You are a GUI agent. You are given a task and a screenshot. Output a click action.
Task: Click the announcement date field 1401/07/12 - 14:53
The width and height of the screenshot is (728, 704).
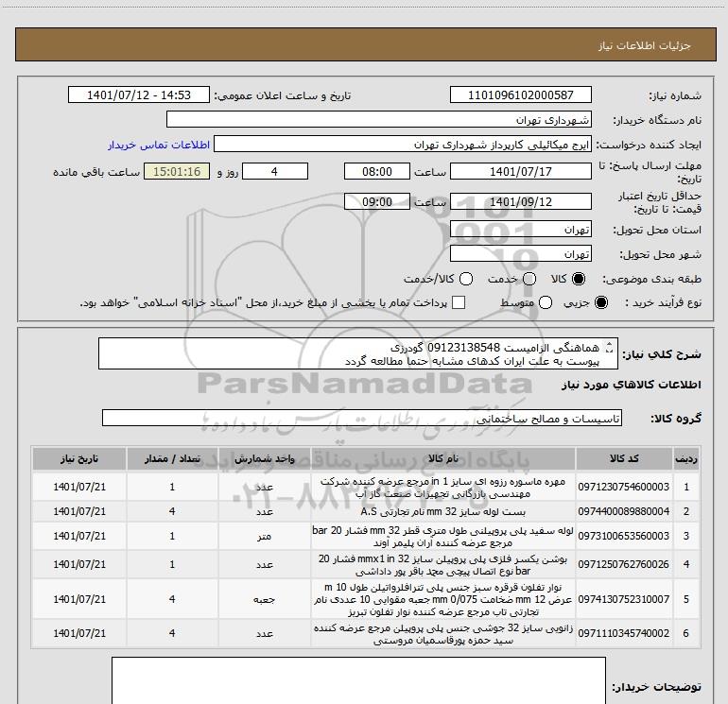coord(139,94)
